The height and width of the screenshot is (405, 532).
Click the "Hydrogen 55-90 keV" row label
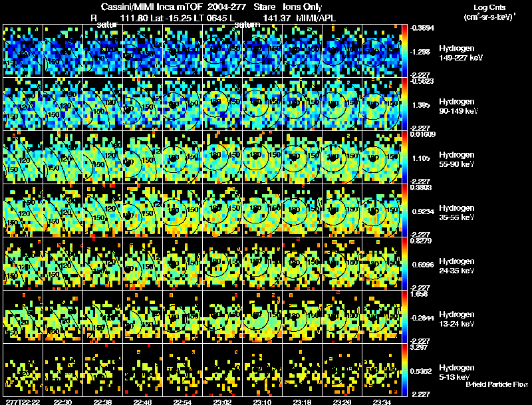tap(456, 160)
